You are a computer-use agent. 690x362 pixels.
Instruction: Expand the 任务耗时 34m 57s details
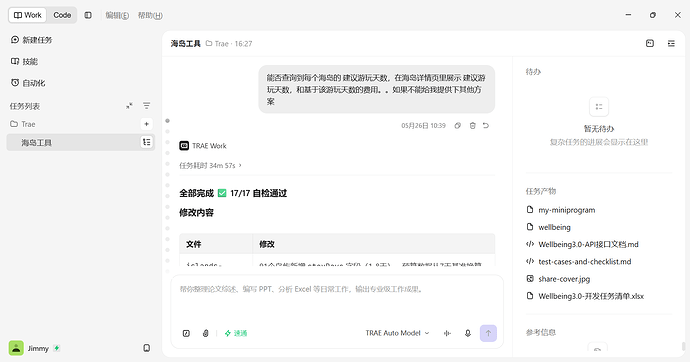210,165
